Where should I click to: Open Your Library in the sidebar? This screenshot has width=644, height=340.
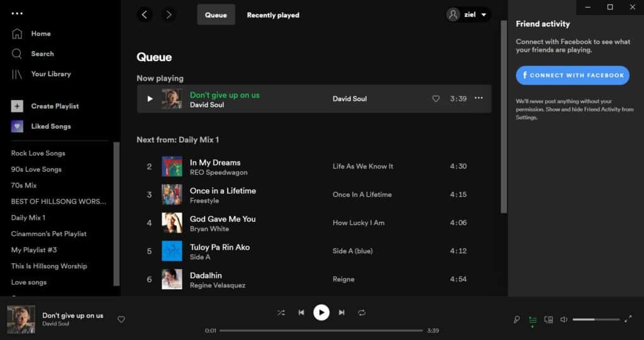click(51, 74)
